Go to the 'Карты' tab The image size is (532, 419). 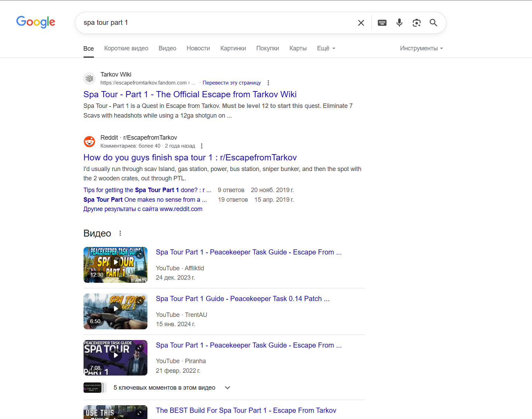[298, 48]
